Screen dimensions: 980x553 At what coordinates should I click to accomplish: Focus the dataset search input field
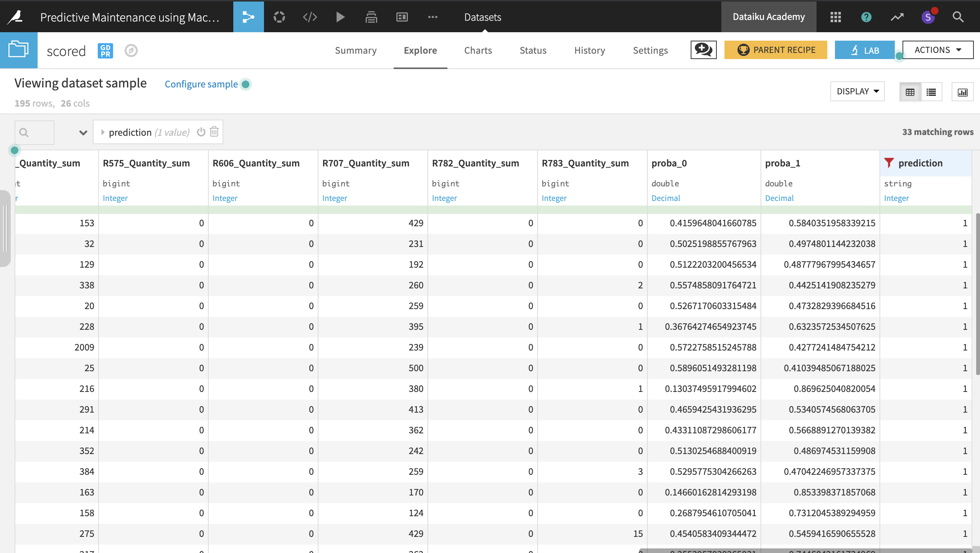(x=35, y=132)
